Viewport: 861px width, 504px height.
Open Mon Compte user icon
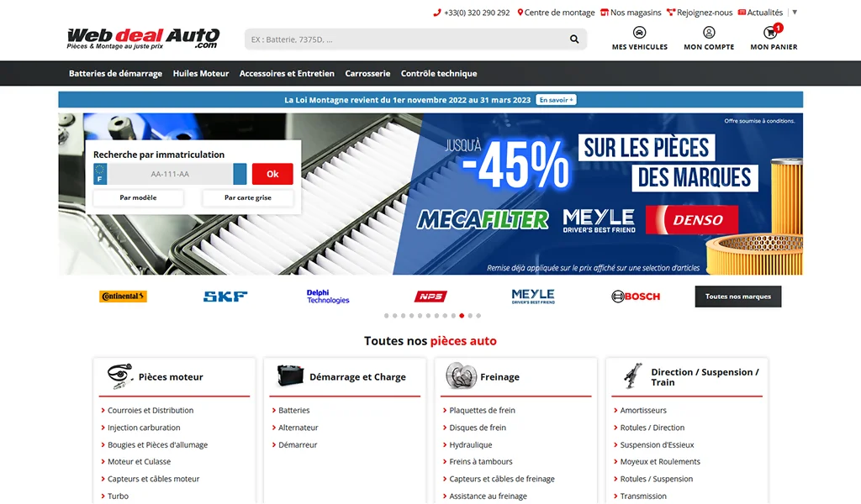[x=709, y=33]
